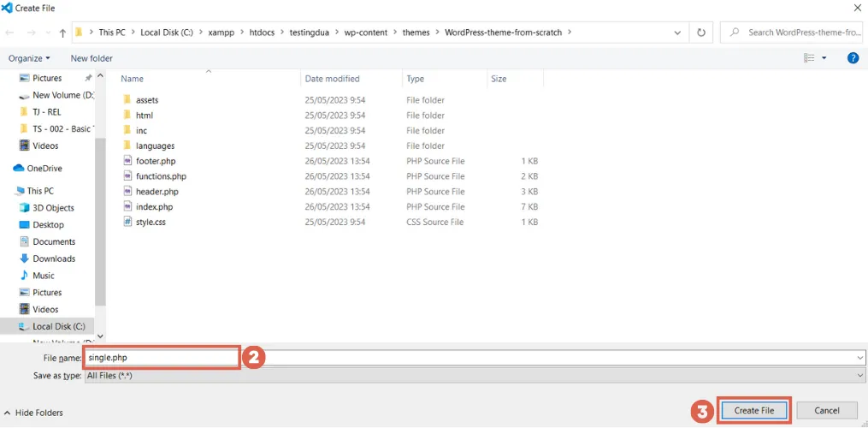
Task: Select the assets folder icon
Action: click(127, 100)
